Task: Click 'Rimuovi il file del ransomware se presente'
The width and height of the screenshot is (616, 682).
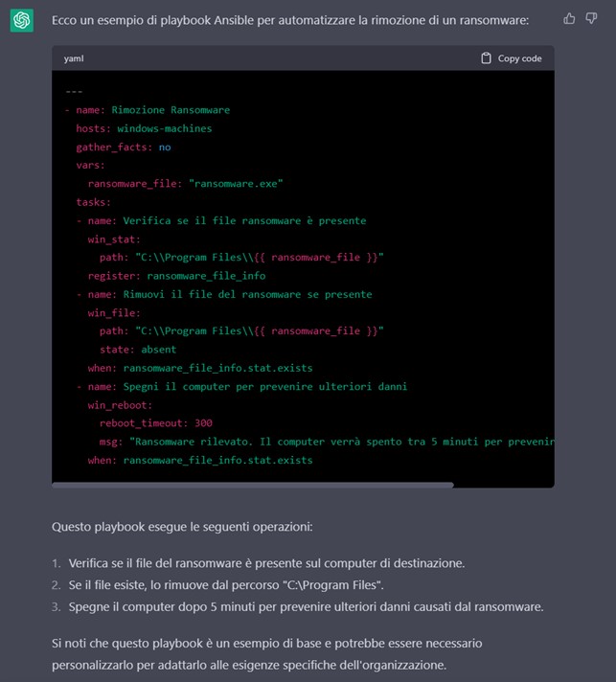Action: tap(247, 294)
